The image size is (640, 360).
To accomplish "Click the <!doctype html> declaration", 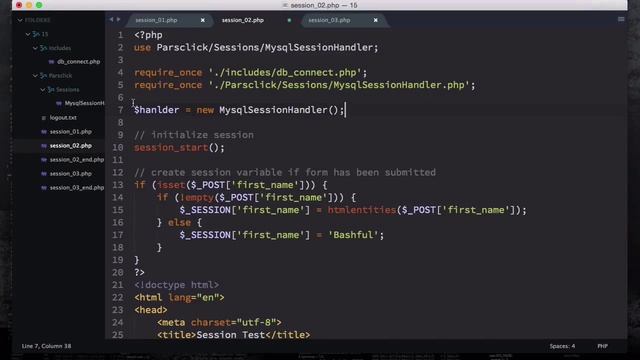I will pos(177,285).
